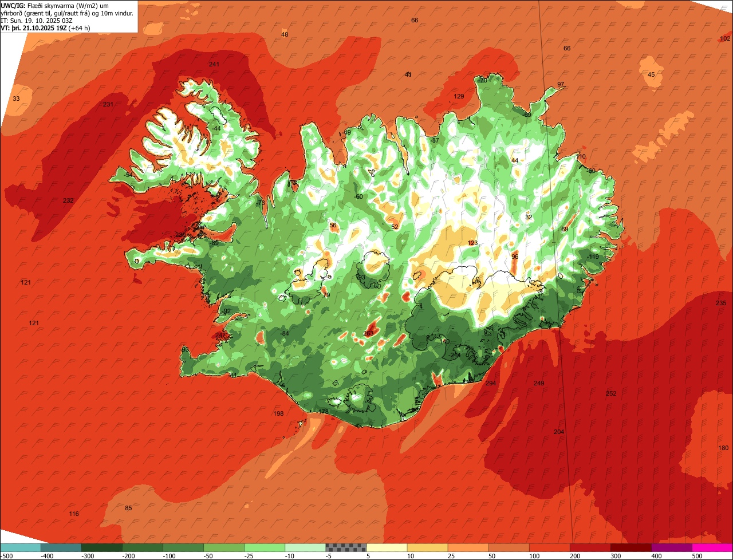Select the map value 231

(x=108, y=104)
